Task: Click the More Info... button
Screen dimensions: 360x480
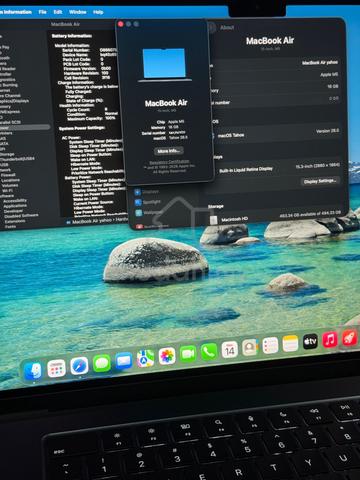Action: tap(168, 151)
